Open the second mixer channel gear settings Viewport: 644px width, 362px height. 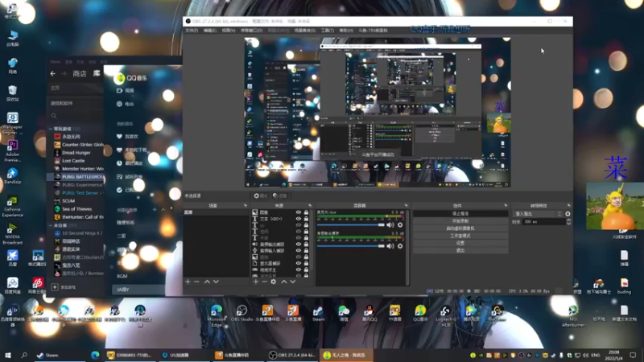[x=400, y=246]
